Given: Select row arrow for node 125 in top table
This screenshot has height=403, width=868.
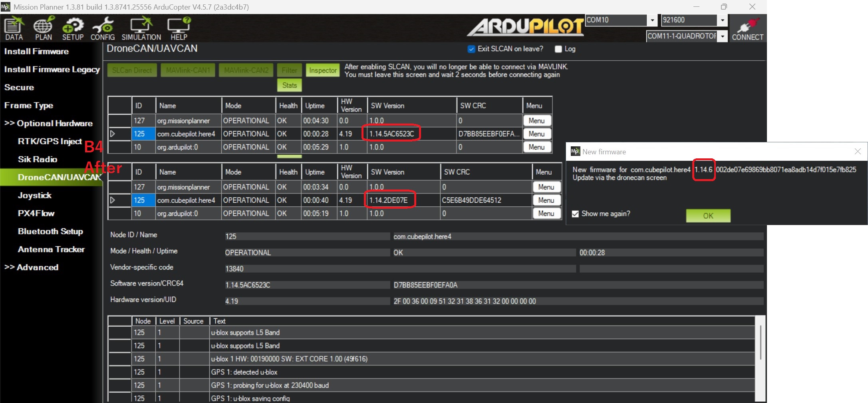Looking at the screenshot, I should [x=113, y=134].
